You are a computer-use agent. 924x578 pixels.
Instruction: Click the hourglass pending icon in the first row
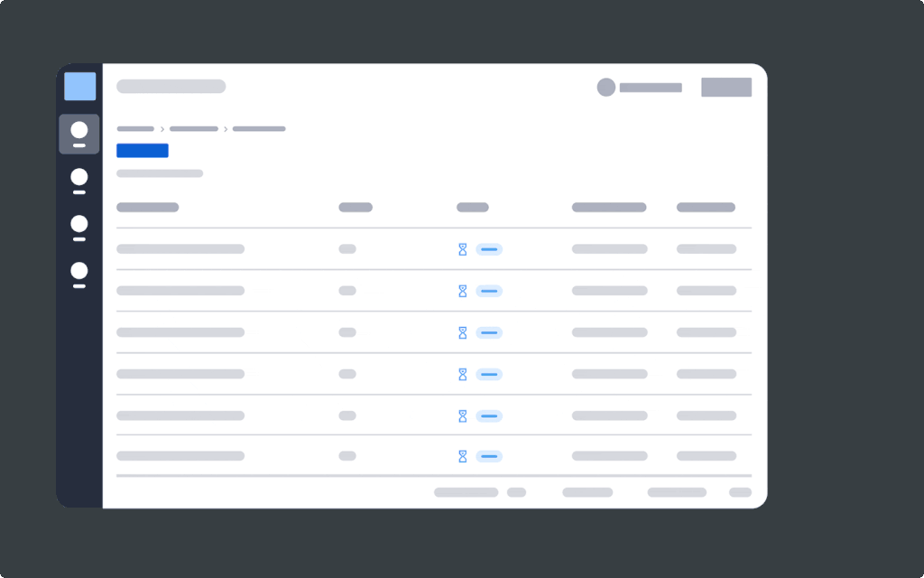pyautogui.click(x=462, y=248)
